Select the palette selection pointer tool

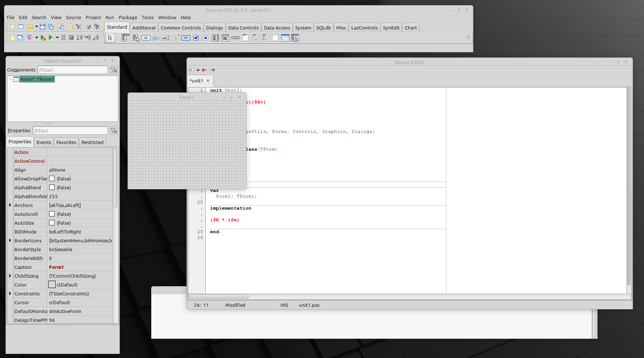pyautogui.click(x=110, y=38)
